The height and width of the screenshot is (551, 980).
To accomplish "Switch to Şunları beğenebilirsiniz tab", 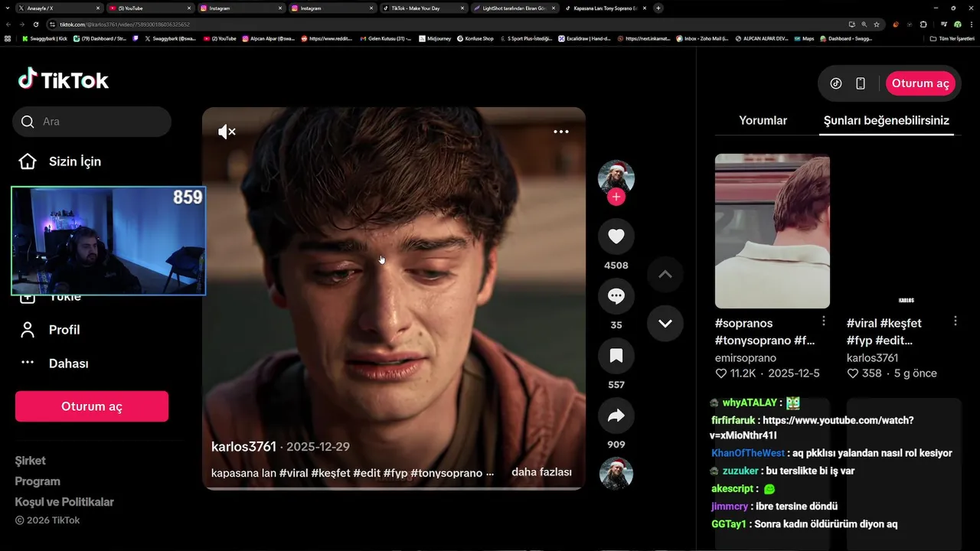I will point(887,120).
